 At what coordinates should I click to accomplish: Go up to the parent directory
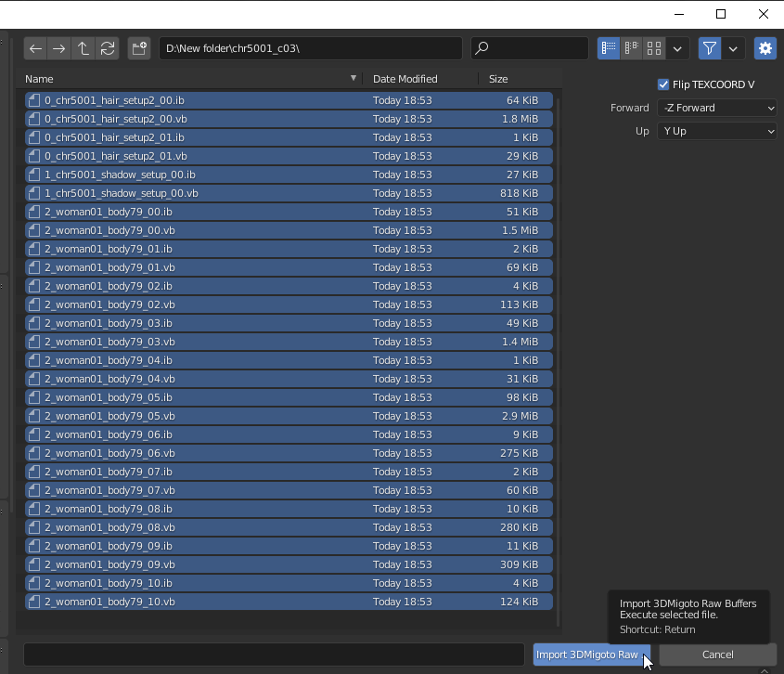84,48
